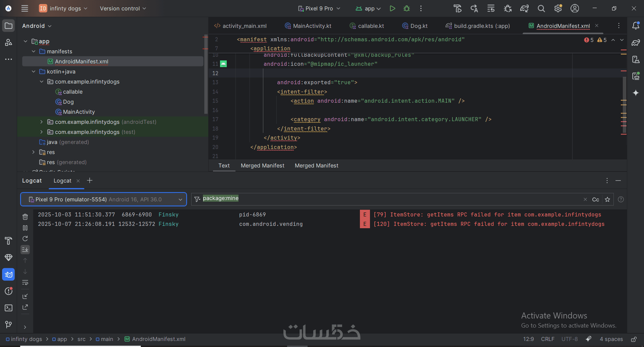Restart Logcat with the refresh icon
Viewport: 644px width, 347px height.
coord(25,239)
